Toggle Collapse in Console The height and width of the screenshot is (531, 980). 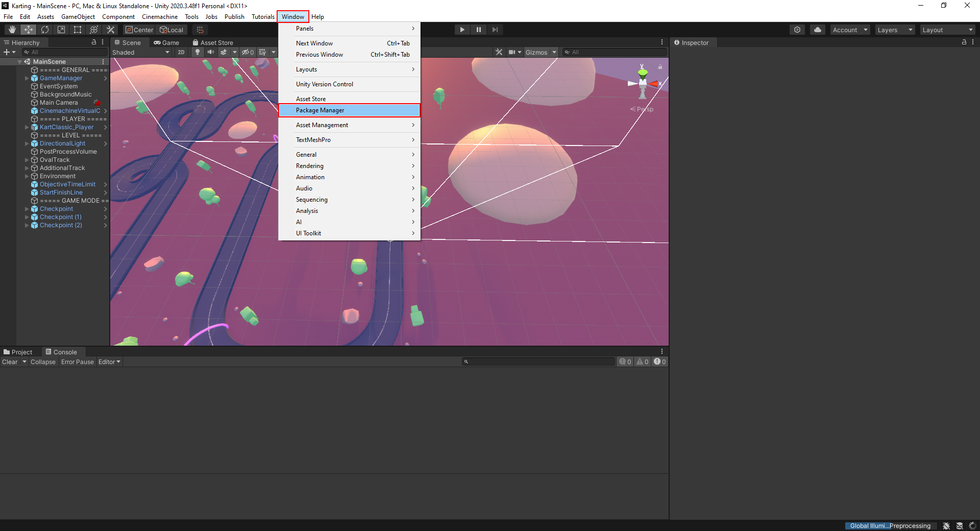pyautogui.click(x=43, y=362)
